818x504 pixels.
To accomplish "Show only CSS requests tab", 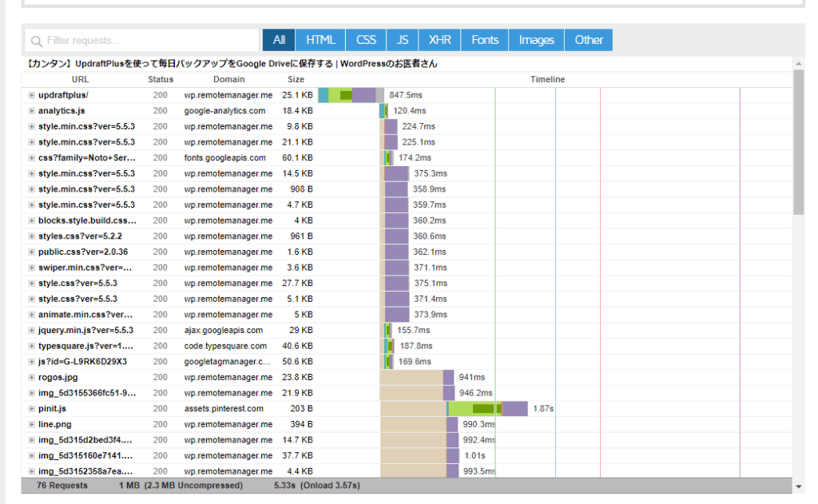I will 366,40.
